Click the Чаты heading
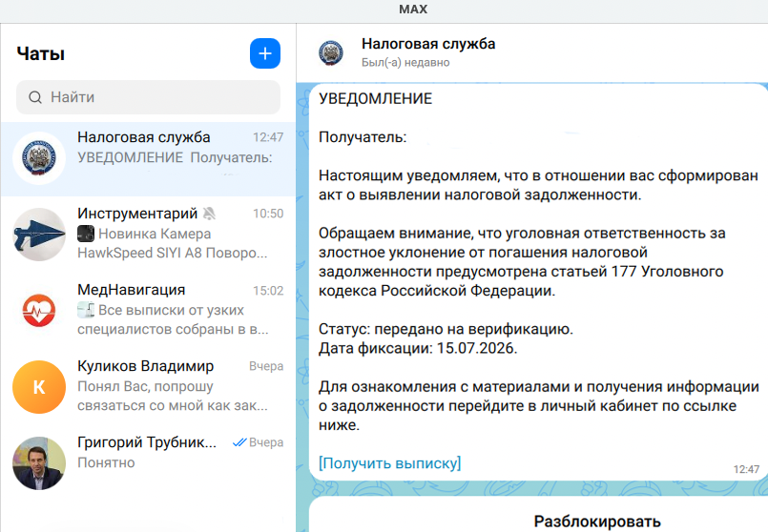The height and width of the screenshot is (532, 768). pos(41,53)
